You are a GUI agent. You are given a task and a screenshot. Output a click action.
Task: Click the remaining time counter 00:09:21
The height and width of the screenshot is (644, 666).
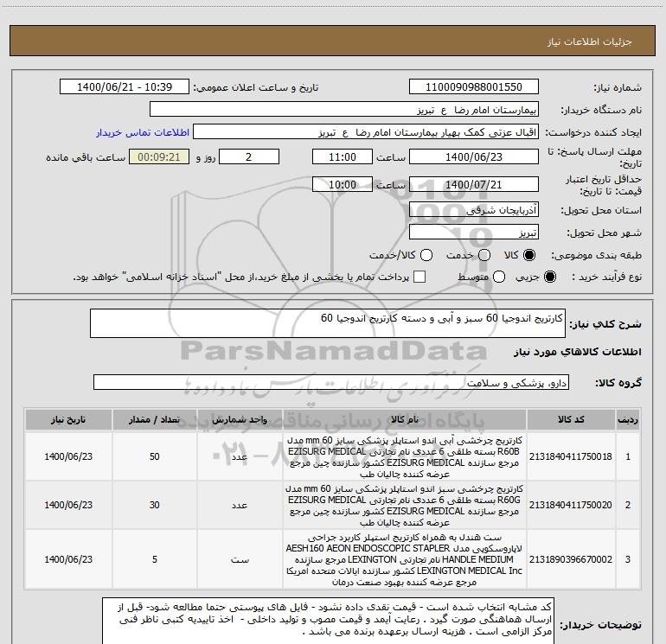coord(159,156)
